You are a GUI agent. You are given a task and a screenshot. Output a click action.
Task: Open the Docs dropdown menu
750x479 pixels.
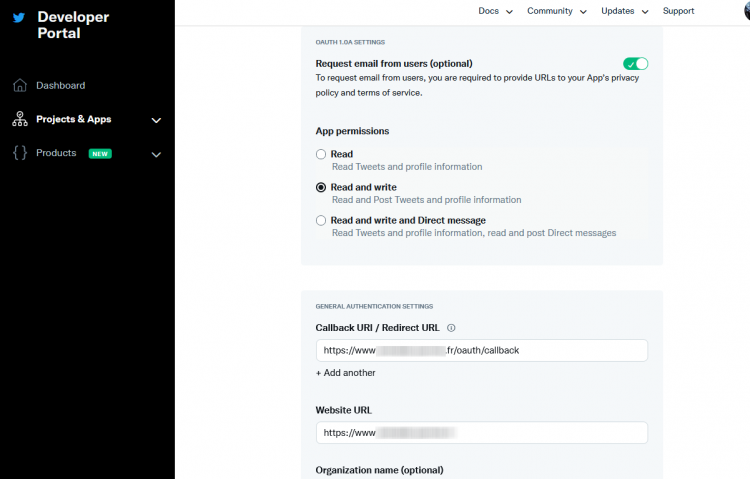tap(495, 11)
